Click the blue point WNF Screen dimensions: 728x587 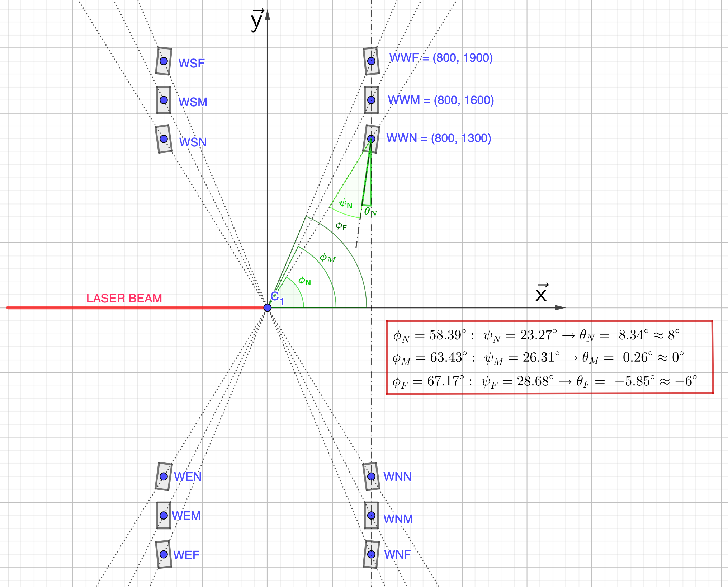(x=371, y=554)
